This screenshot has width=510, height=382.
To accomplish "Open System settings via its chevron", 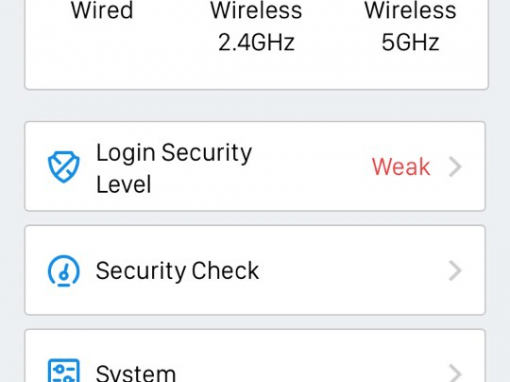I will point(455,373).
